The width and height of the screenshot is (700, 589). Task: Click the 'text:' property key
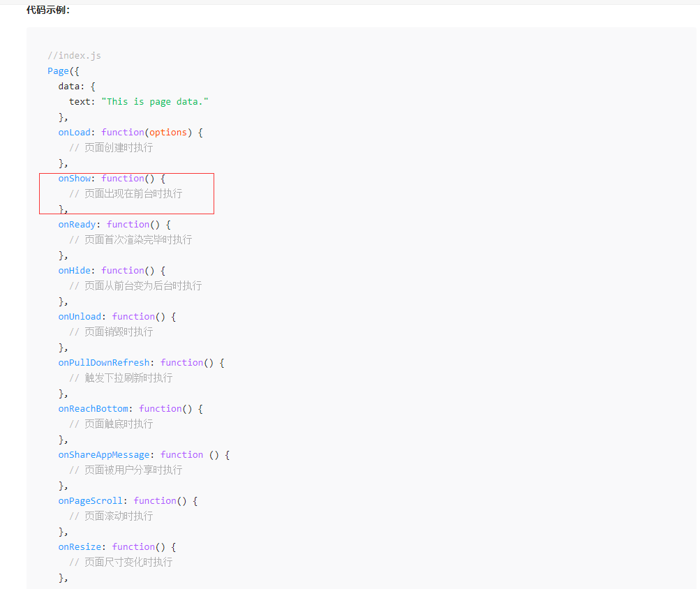coord(82,101)
